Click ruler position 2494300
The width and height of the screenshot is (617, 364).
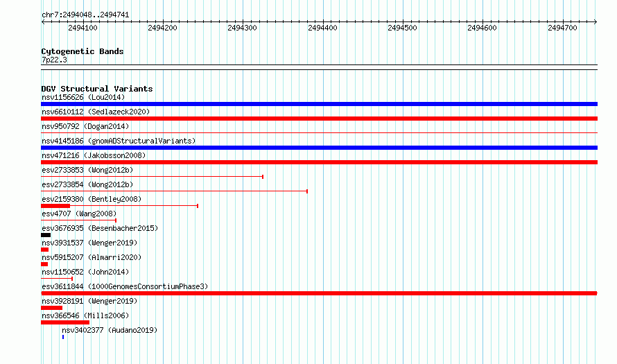coord(243,28)
